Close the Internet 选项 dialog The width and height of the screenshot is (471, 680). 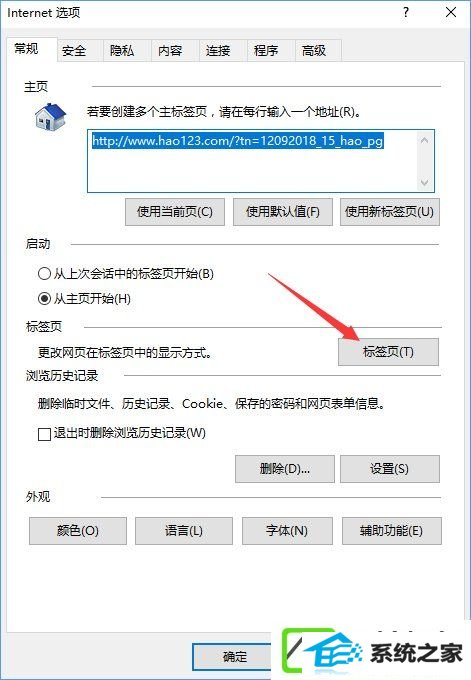coord(451,12)
